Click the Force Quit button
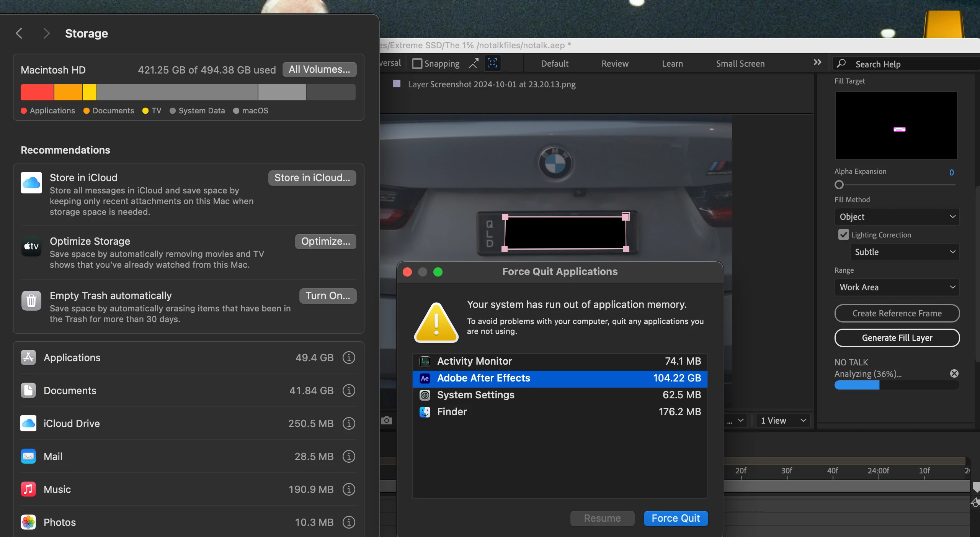980x537 pixels. pyautogui.click(x=676, y=518)
